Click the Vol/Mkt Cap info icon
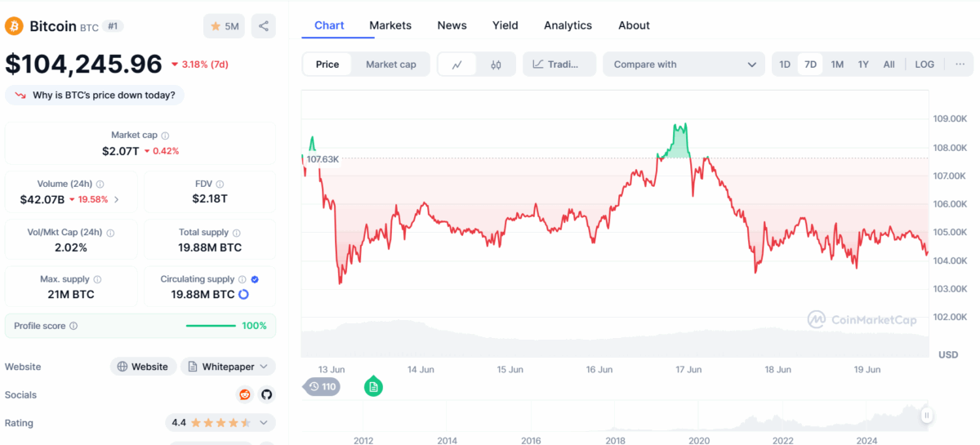This screenshot has height=445, width=980. click(x=110, y=233)
